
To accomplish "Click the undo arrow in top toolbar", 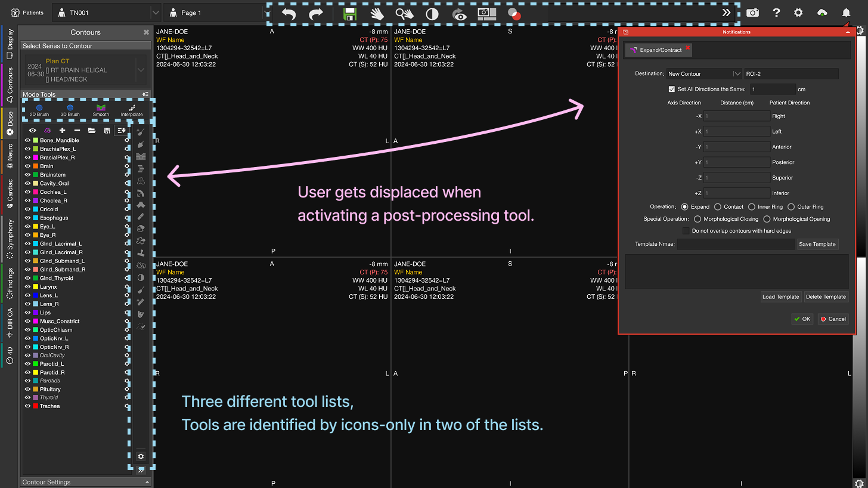I will coord(289,14).
